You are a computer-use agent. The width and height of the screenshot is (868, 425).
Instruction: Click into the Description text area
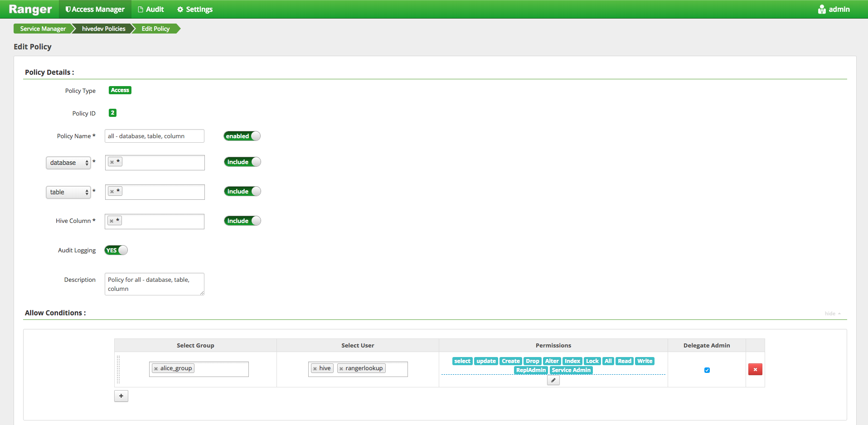(155, 284)
